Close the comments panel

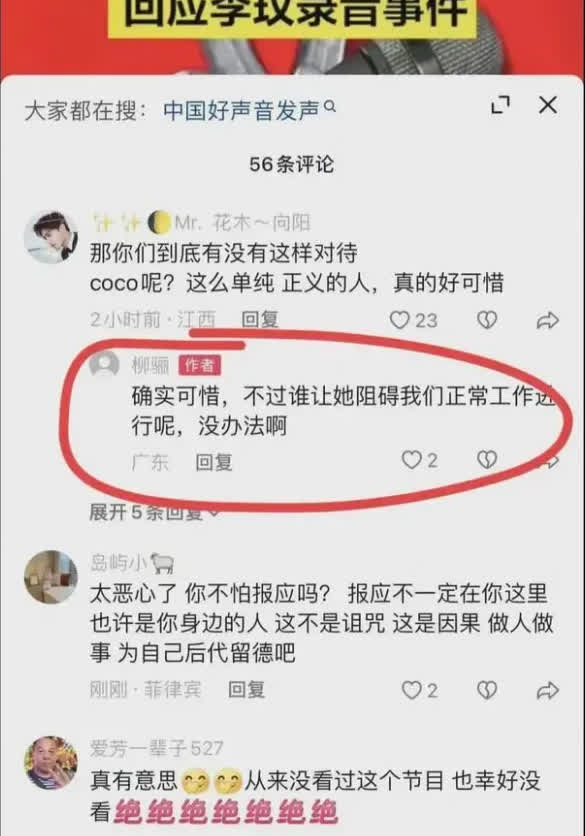pyautogui.click(x=548, y=105)
